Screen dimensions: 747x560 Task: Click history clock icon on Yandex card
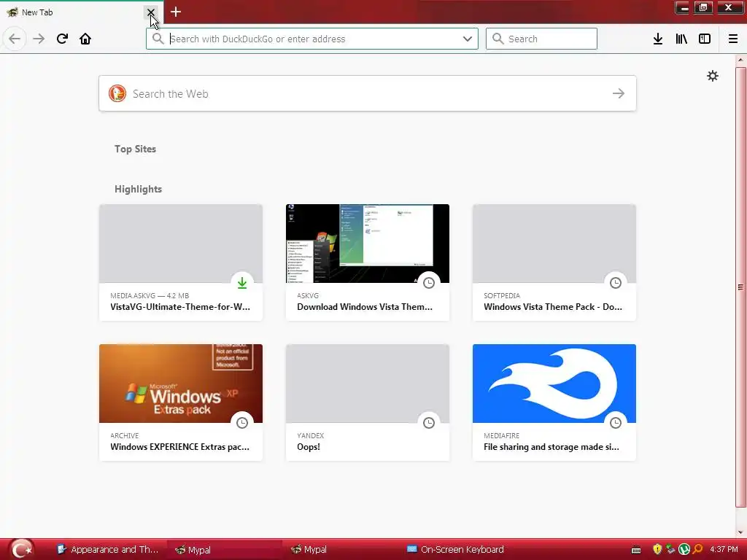[429, 423]
